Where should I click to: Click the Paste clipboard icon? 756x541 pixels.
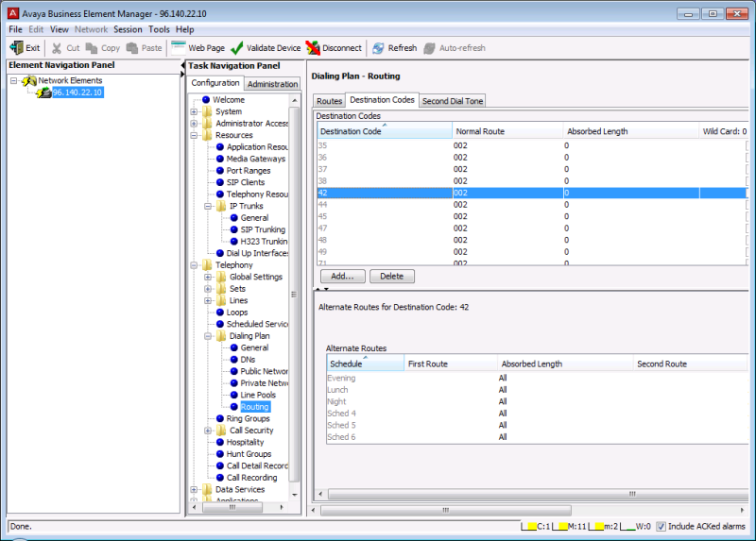[x=131, y=48]
